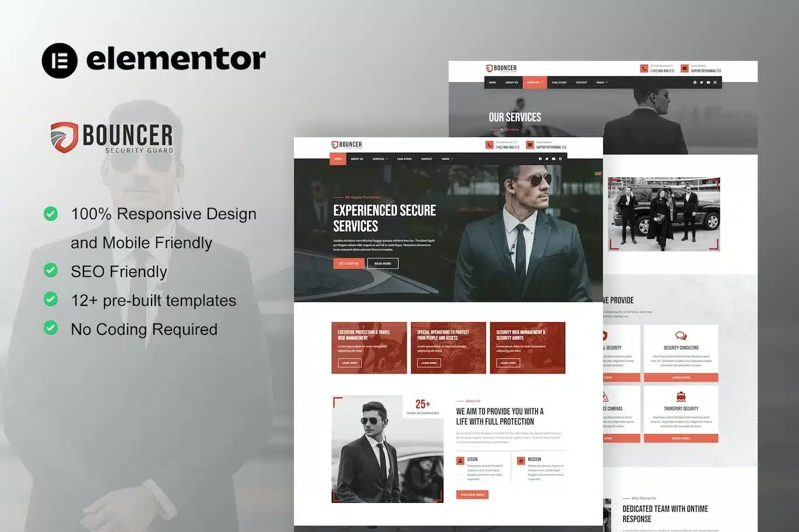The image size is (799, 532).
Task: Open the Instagram icon in Our Services page navbar
Action: pos(715,82)
